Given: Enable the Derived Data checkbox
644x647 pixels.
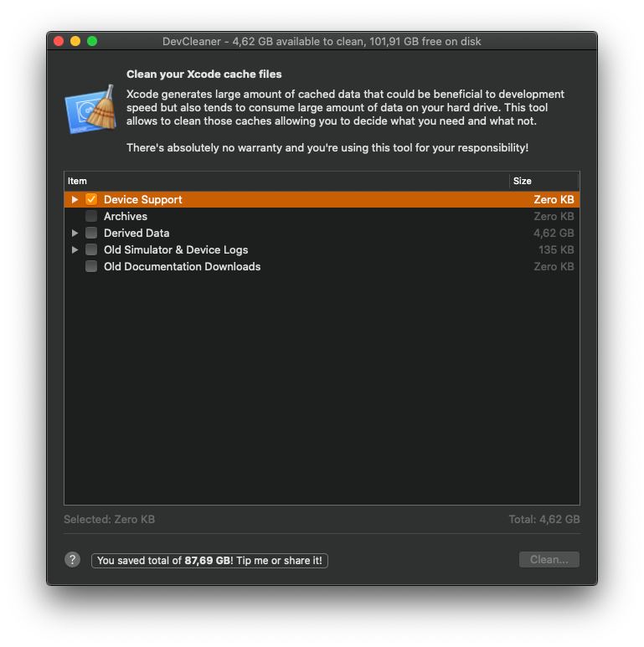Looking at the screenshot, I should click(91, 233).
